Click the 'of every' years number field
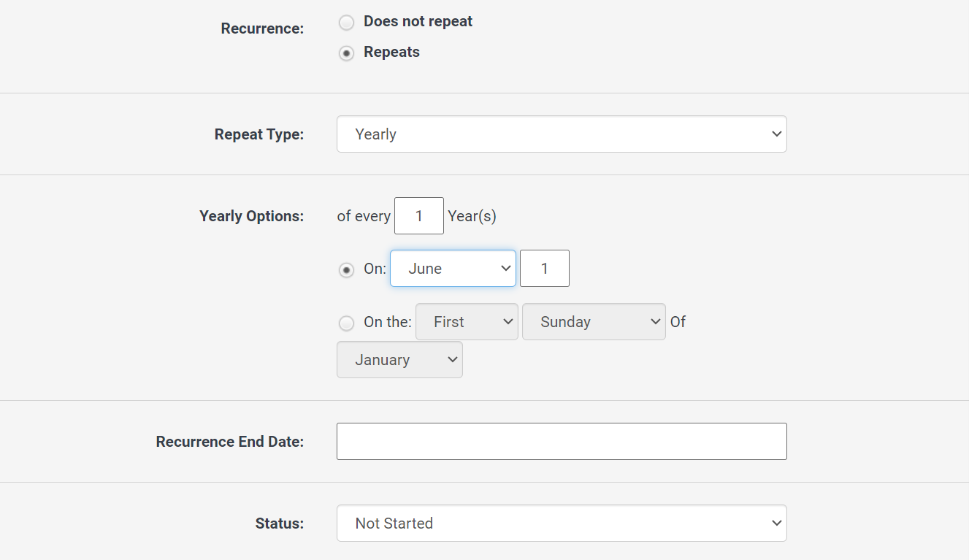Viewport: 969px width, 560px height. 419,216
